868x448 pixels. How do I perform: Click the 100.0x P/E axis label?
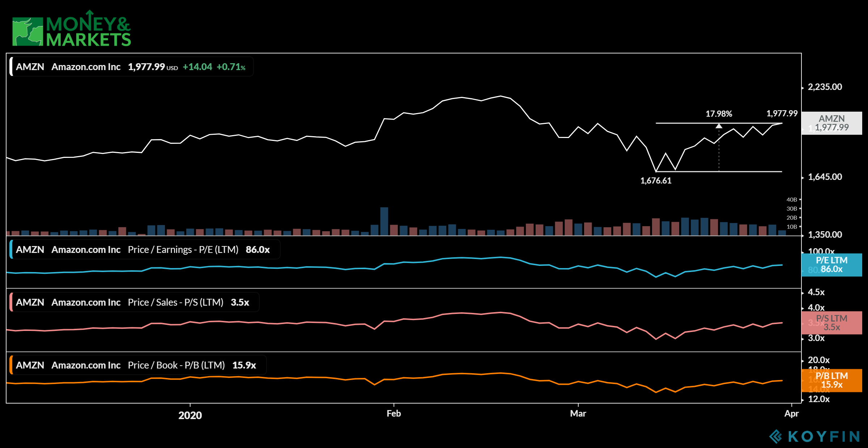(x=821, y=251)
